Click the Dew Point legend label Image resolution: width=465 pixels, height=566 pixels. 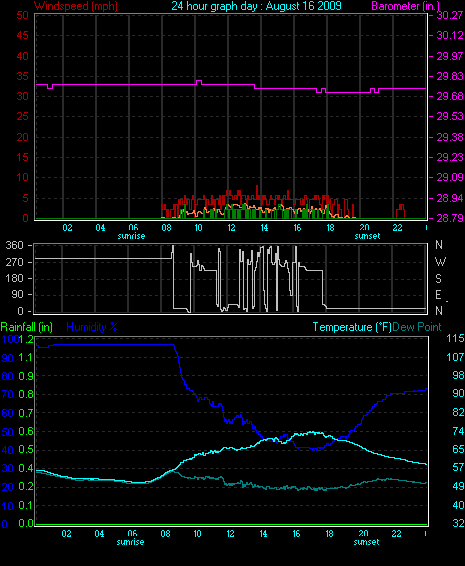pyautogui.click(x=417, y=327)
